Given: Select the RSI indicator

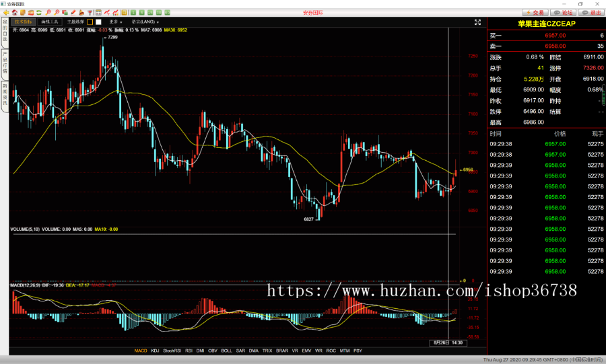Looking at the screenshot, I should click(x=189, y=351).
